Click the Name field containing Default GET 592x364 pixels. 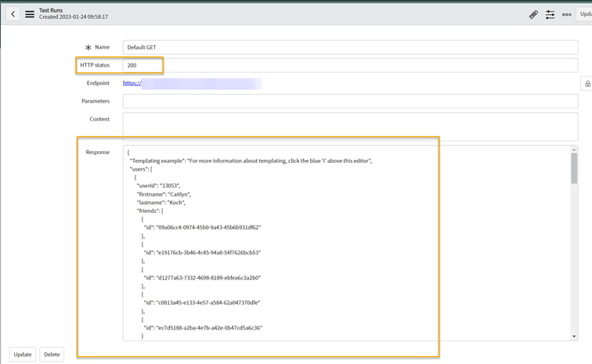350,47
